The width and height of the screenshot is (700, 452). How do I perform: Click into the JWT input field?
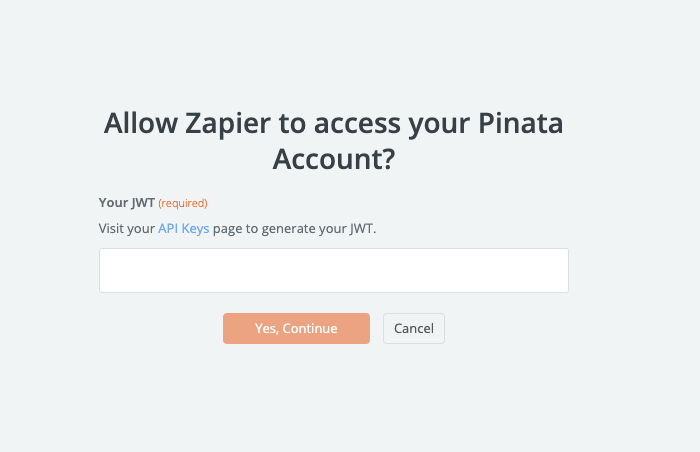pos(333,271)
